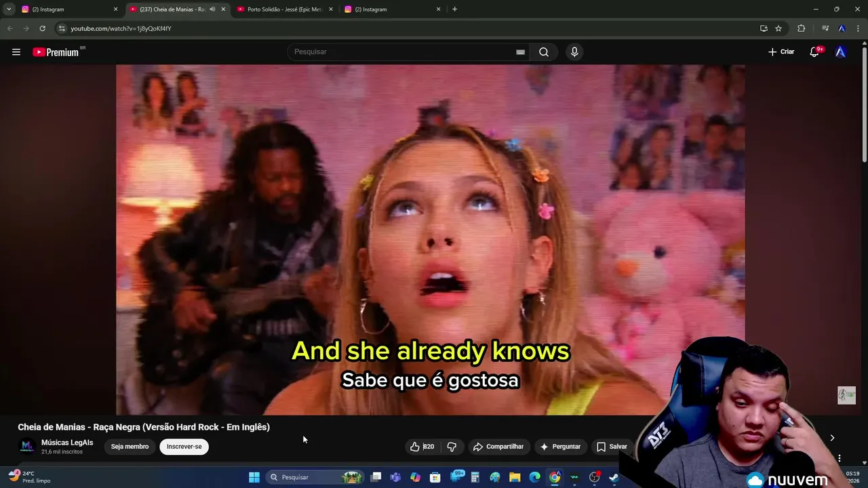Click the video title Cheia de Manias text

click(144, 427)
